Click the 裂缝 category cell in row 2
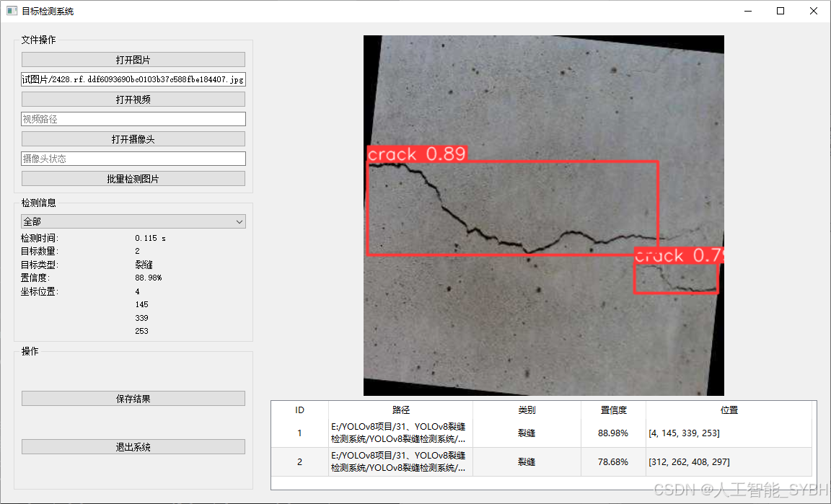This screenshot has width=831, height=504. click(x=527, y=461)
